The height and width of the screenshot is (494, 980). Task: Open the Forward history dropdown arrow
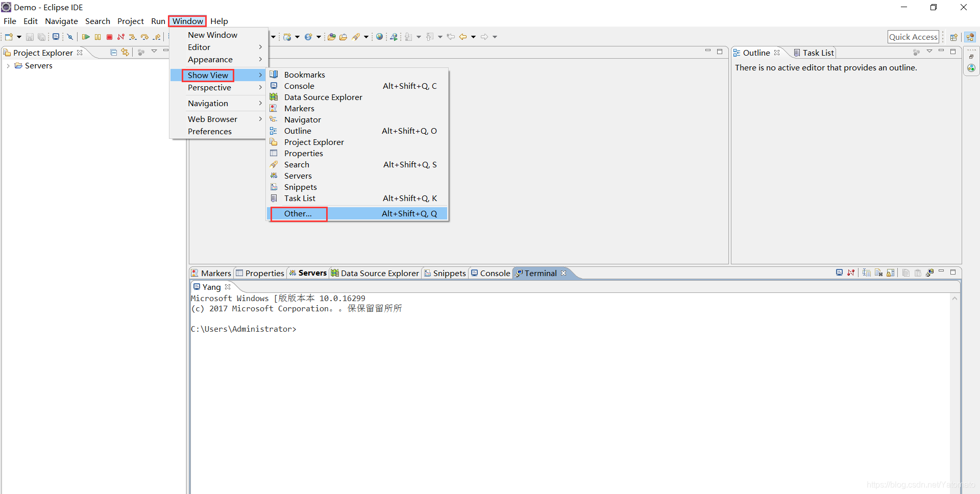(495, 37)
